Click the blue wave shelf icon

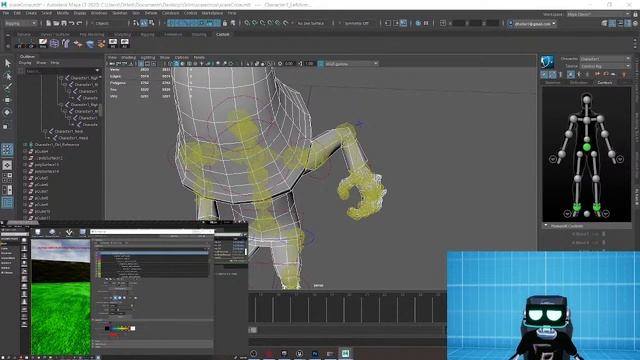coord(89,43)
